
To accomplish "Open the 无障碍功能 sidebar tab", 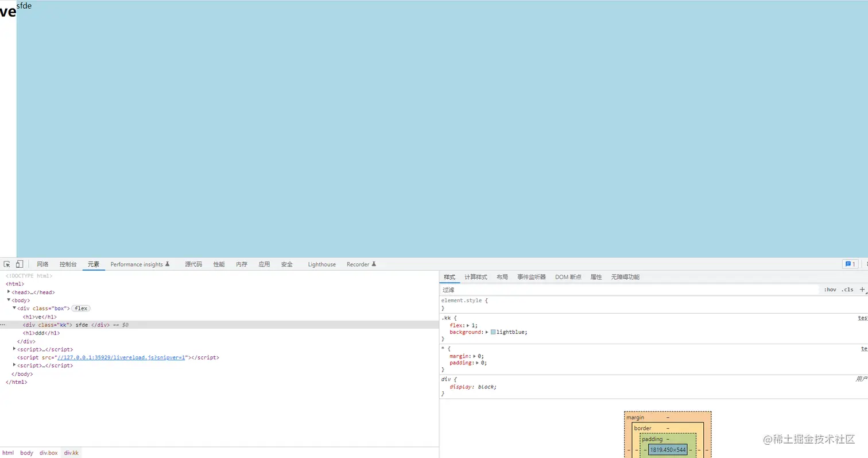I will [x=625, y=277].
